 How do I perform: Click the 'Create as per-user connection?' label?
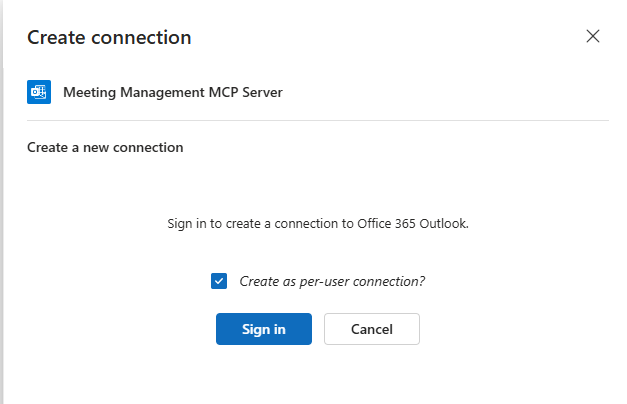click(x=332, y=282)
